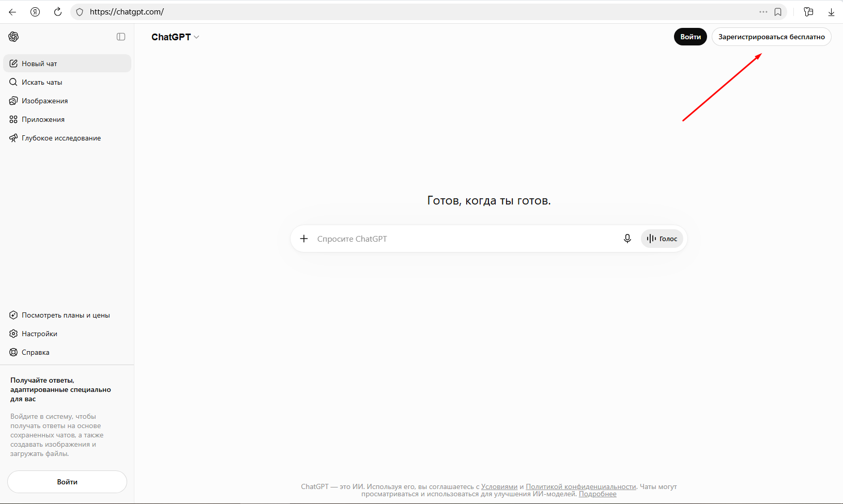Viewport: 843px width, 504px height.
Task: Open the Приложения section
Action: coord(67,119)
